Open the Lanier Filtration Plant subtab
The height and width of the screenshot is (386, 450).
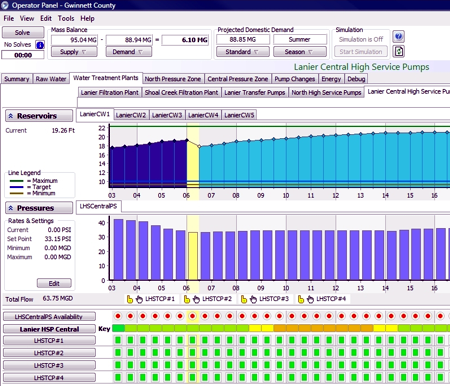110,93
